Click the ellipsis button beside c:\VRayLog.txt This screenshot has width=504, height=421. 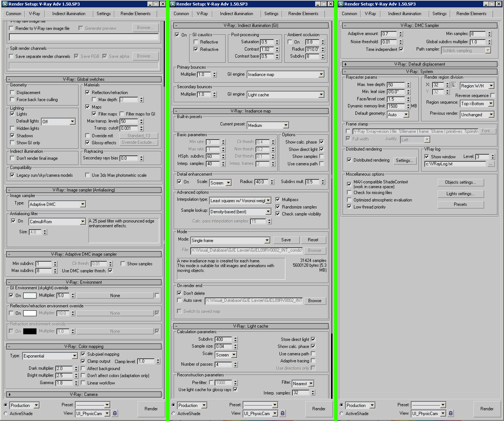tap(491, 164)
